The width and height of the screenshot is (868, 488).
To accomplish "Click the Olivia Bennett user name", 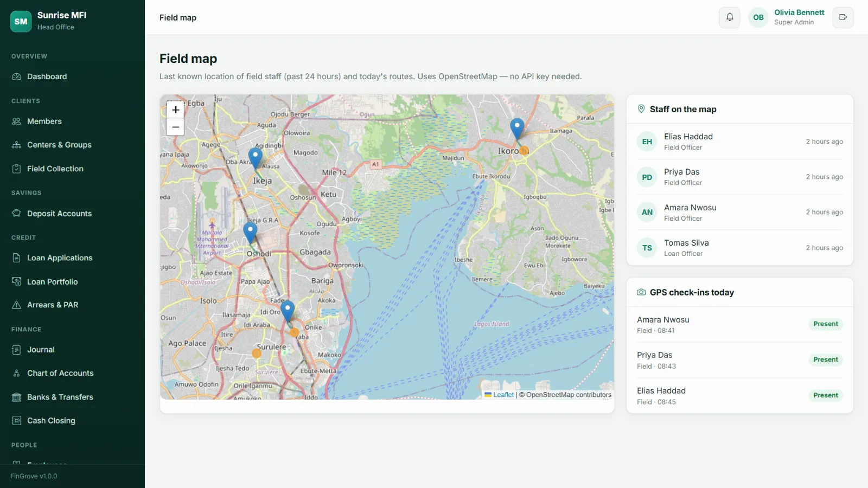I will (x=799, y=12).
